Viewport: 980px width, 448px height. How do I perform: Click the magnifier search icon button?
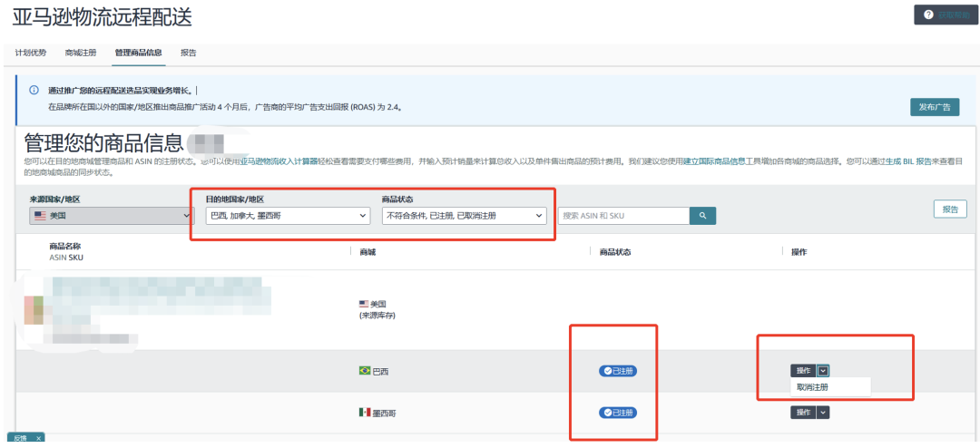(702, 216)
